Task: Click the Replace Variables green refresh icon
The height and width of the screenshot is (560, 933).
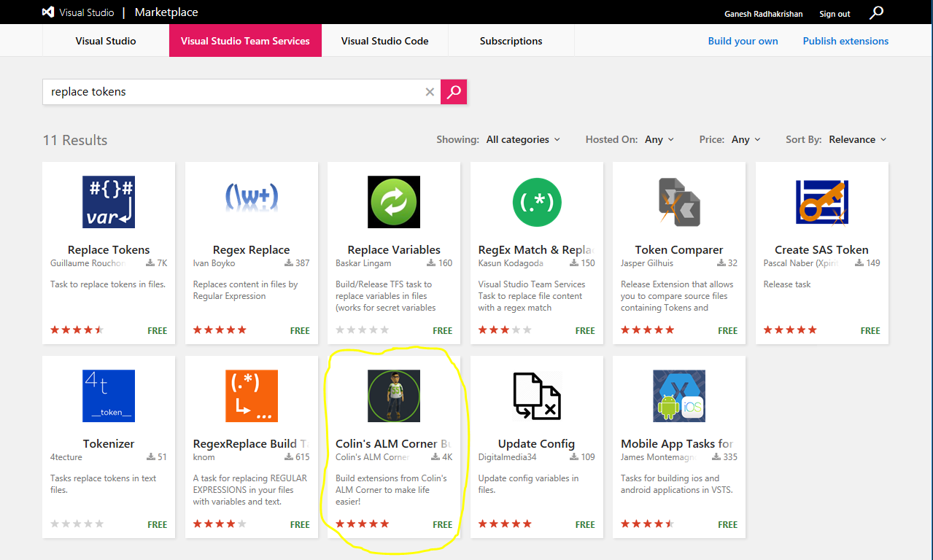Action: (x=394, y=202)
